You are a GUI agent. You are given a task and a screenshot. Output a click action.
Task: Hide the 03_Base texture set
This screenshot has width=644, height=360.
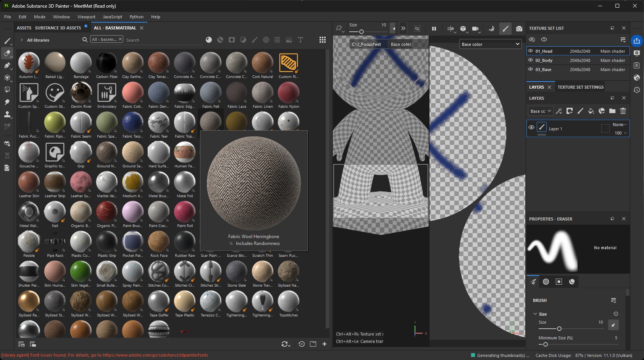(x=530, y=70)
